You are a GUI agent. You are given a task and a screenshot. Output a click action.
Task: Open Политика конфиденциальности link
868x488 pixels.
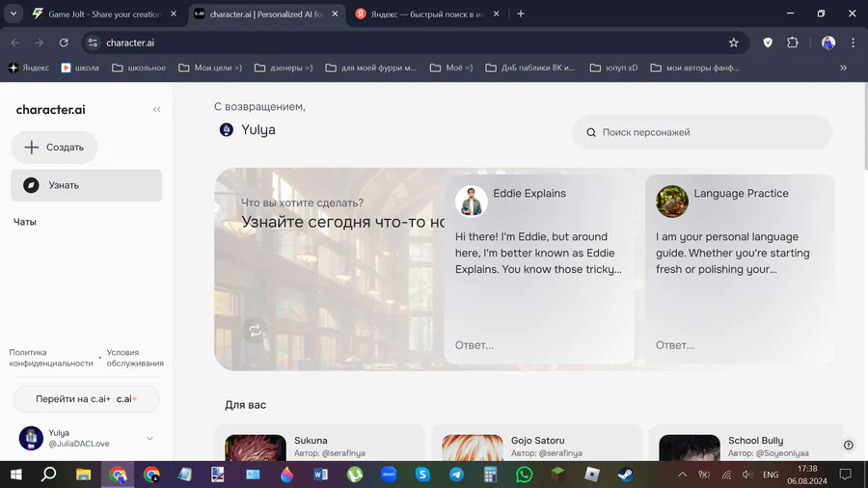coord(51,358)
